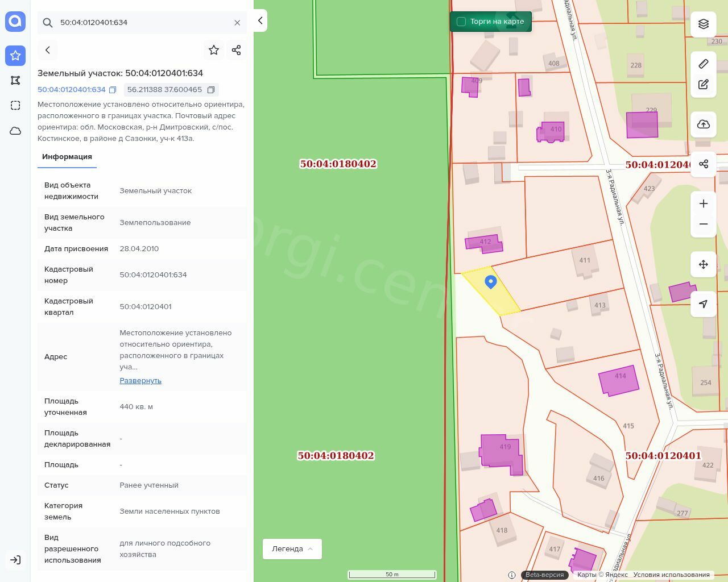Click the cadastral number search field
This screenshot has width=728, height=582.
(x=142, y=23)
